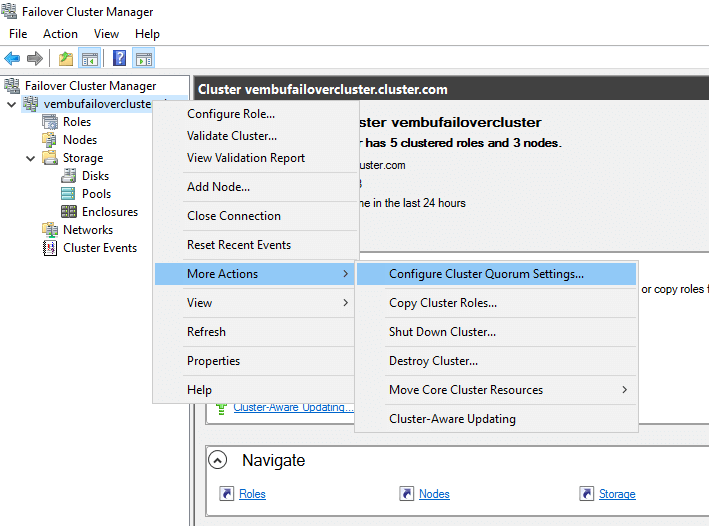Choose Copy Cluster Roles... submenu item
This screenshot has width=709, height=526.
[x=496, y=303]
